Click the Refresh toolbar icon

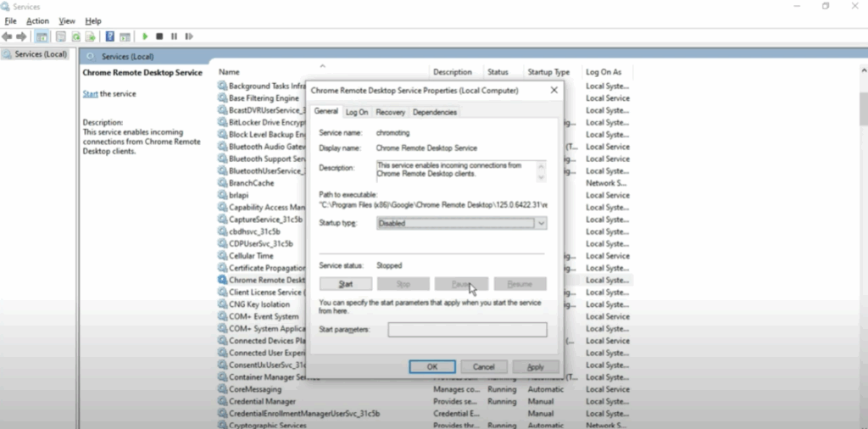coord(75,36)
